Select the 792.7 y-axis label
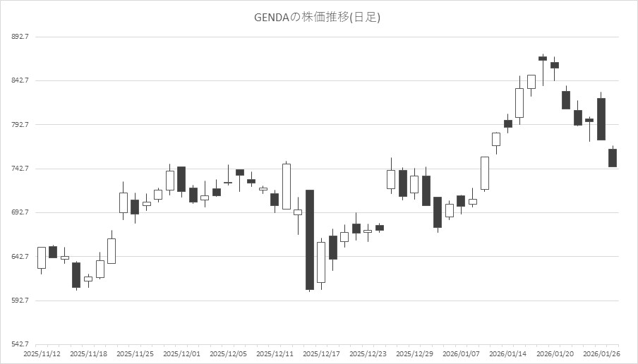Image resolution: width=638 pixels, height=364 pixels. [16, 125]
